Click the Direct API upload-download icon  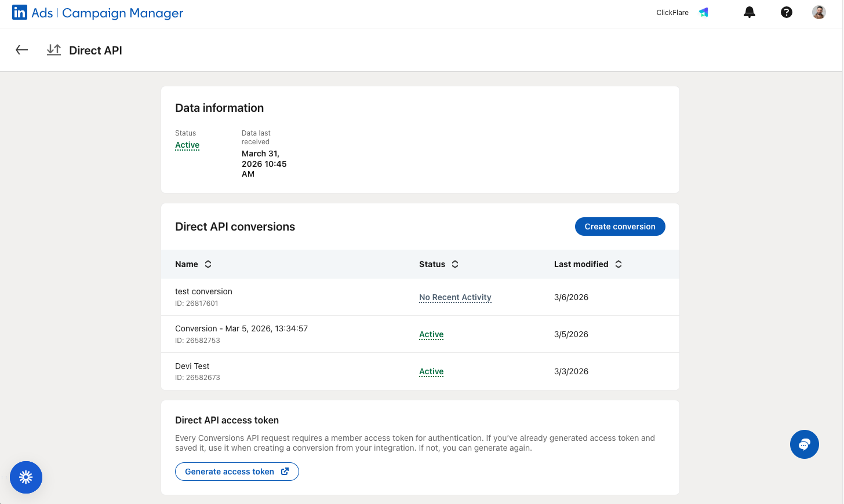[x=54, y=50]
